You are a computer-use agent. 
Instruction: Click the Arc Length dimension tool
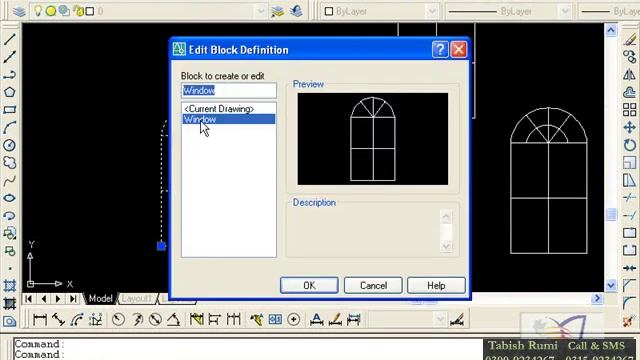coord(77,319)
